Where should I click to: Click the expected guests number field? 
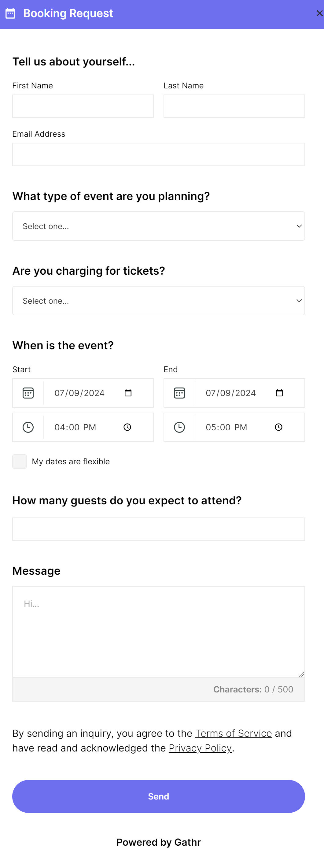point(159,529)
